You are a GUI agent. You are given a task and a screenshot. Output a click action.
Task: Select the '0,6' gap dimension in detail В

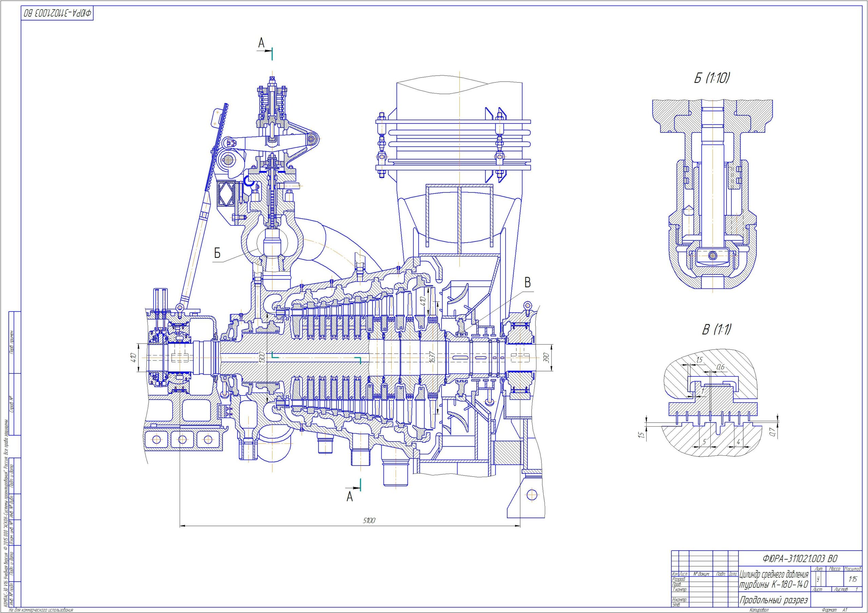(x=721, y=367)
